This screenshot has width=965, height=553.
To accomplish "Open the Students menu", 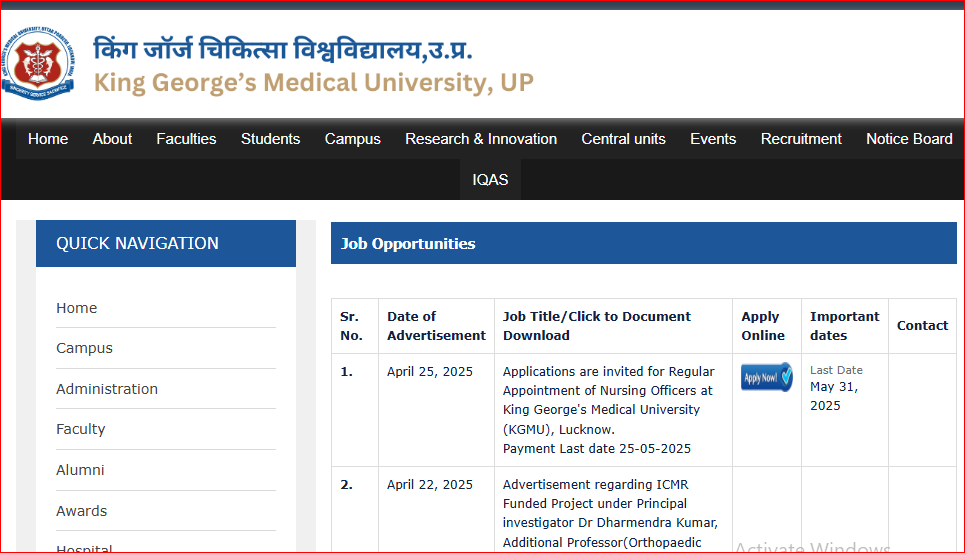I will pos(270,139).
